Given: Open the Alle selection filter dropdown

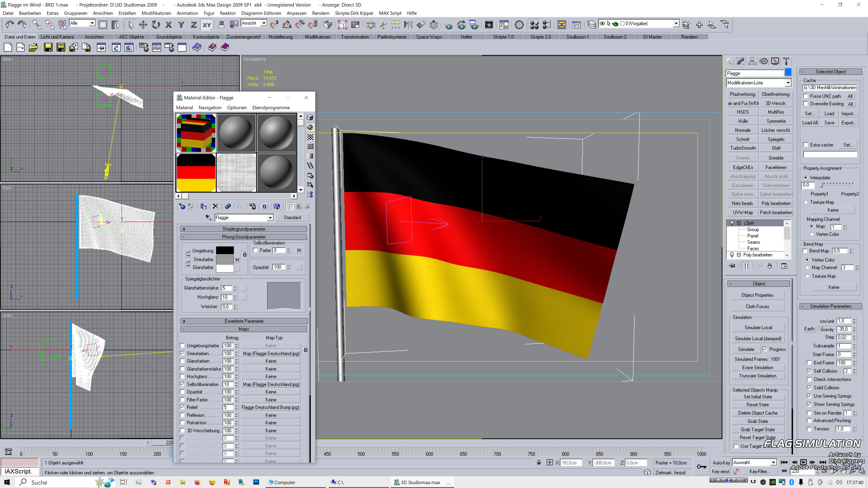Looking at the screenshot, I should point(92,23).
